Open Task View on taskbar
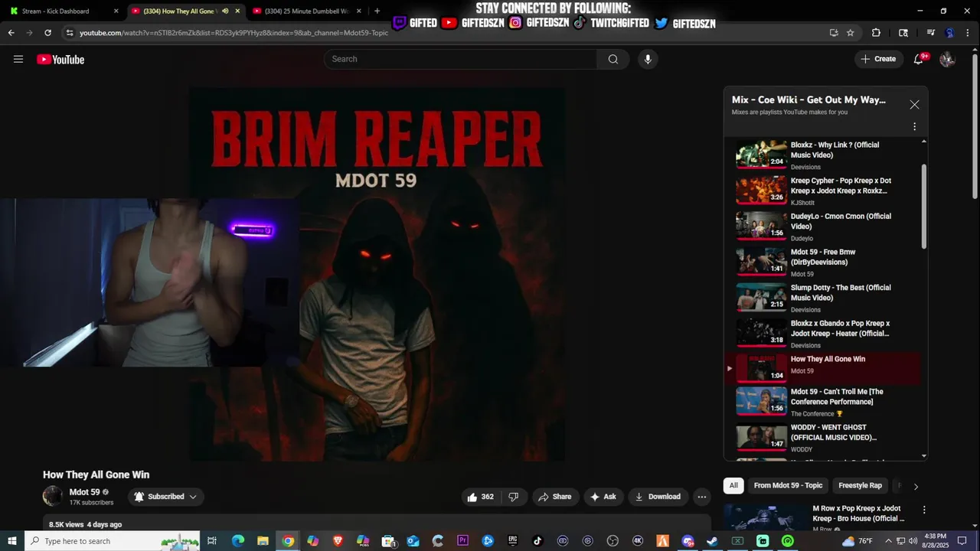The image size is (980, 551). (x=212, y=541)
